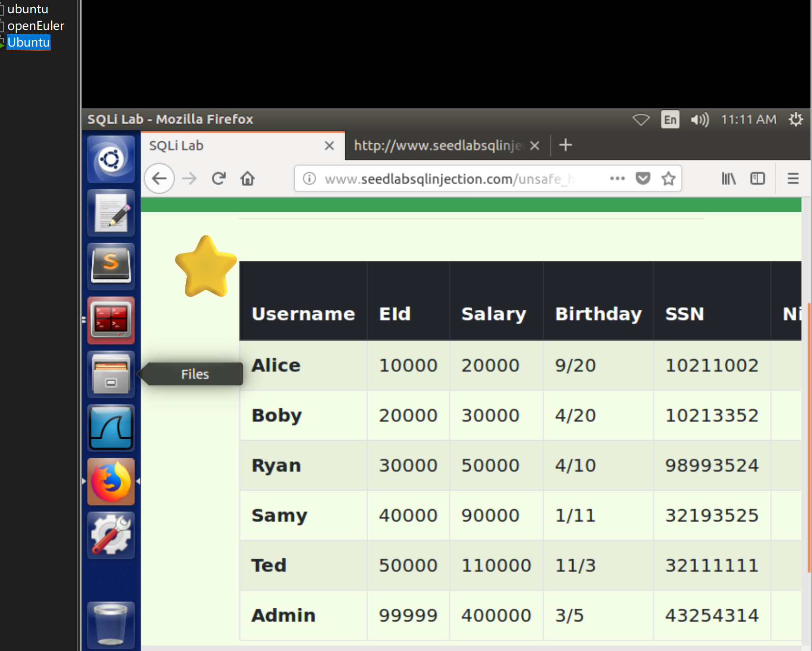Open the volume indicator in the top panel
Screen dimensions: 812x651
click(x=700, y=120)
